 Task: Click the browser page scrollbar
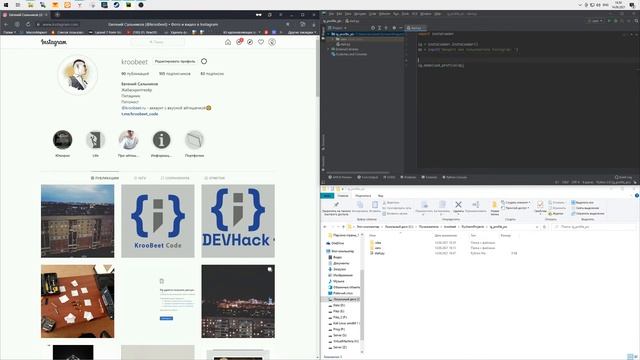coord(318,67)
